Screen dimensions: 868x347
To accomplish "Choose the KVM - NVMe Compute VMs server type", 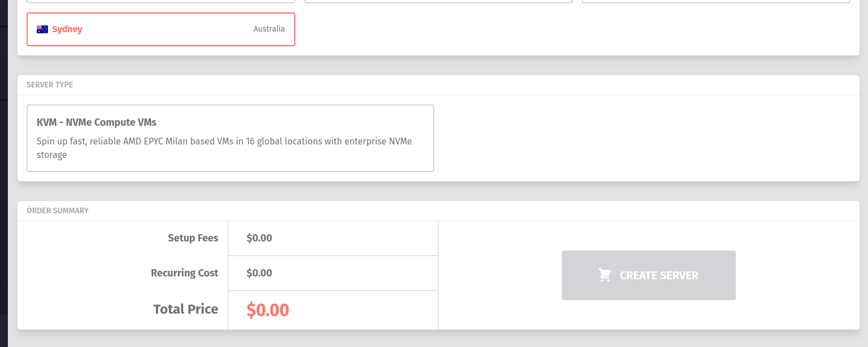I will pyautogui.click(x=230, y=138).
